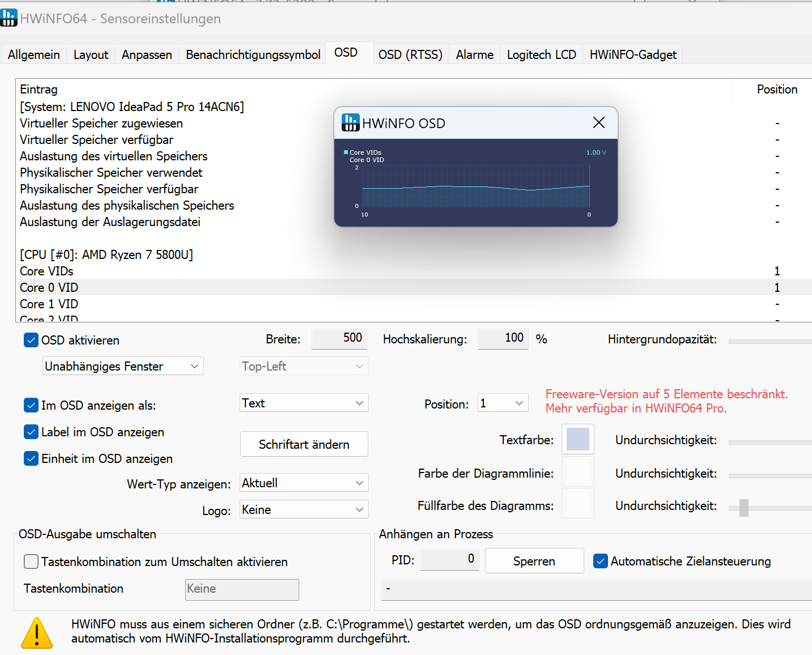The height and width of the screenshot is (655, 812).
Task: Switch to the OSD (RTSS) tab
Action: coord(411,54)
